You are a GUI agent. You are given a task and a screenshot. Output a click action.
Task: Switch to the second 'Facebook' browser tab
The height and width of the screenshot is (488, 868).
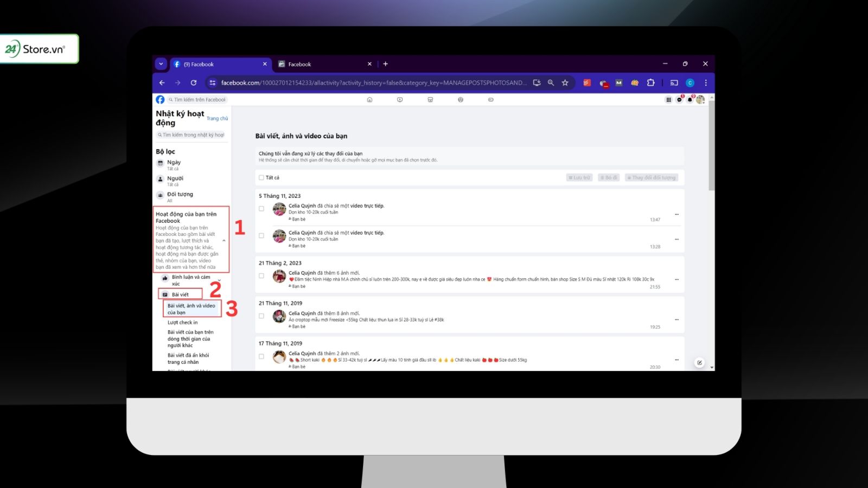tap(325, 64)
